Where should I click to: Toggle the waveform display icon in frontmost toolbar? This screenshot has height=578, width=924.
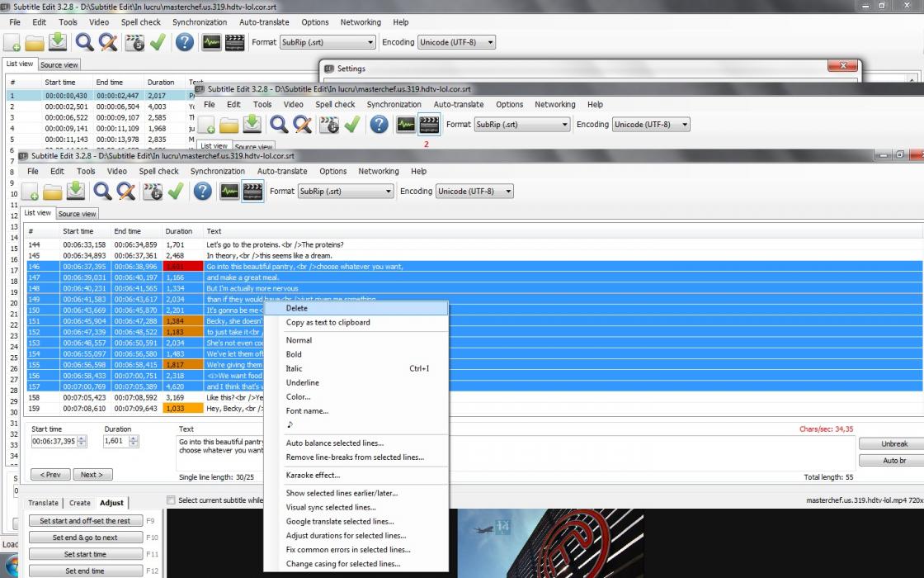pyautogui.click(x=229, y=192)
